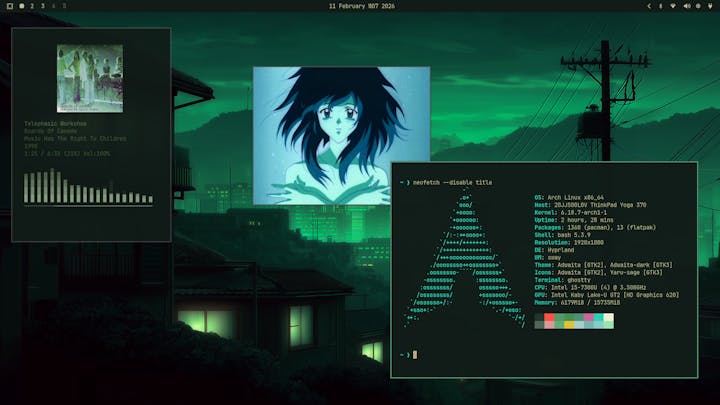The image size is (720, 405).
Task: Open the Bluetooth status icon
Action: pyautogui.click(x=660, y=6)
